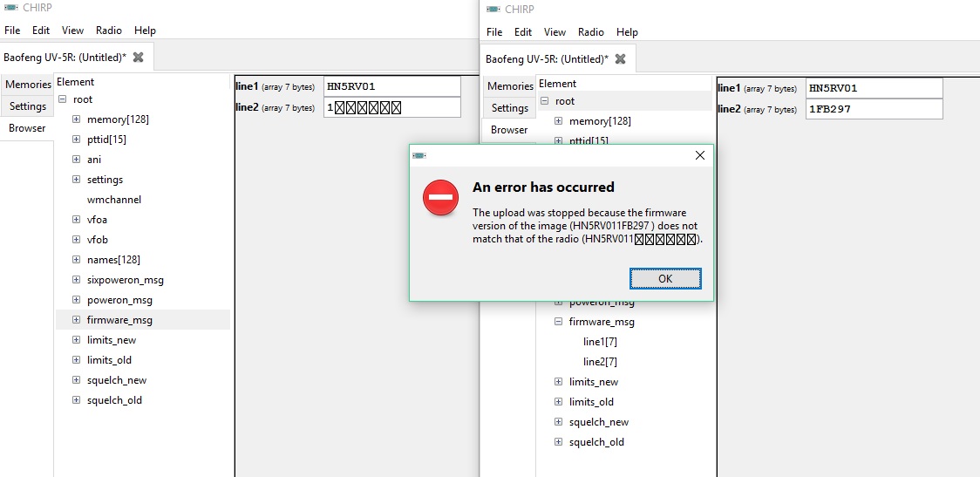This screenshot has height=477, width=980.
Task: Switch to Settings tab in left window
Action: [x=28, y=106]
